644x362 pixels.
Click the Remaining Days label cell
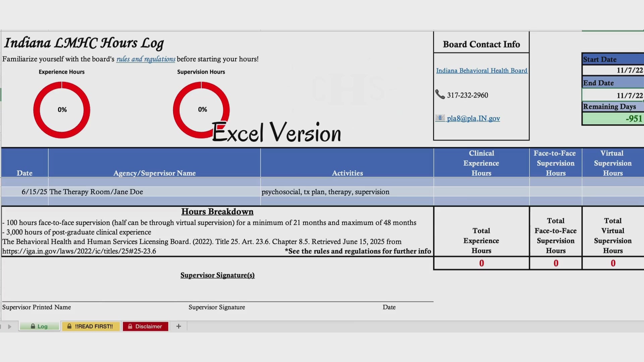pyautogui.click(x=613, y=106)
